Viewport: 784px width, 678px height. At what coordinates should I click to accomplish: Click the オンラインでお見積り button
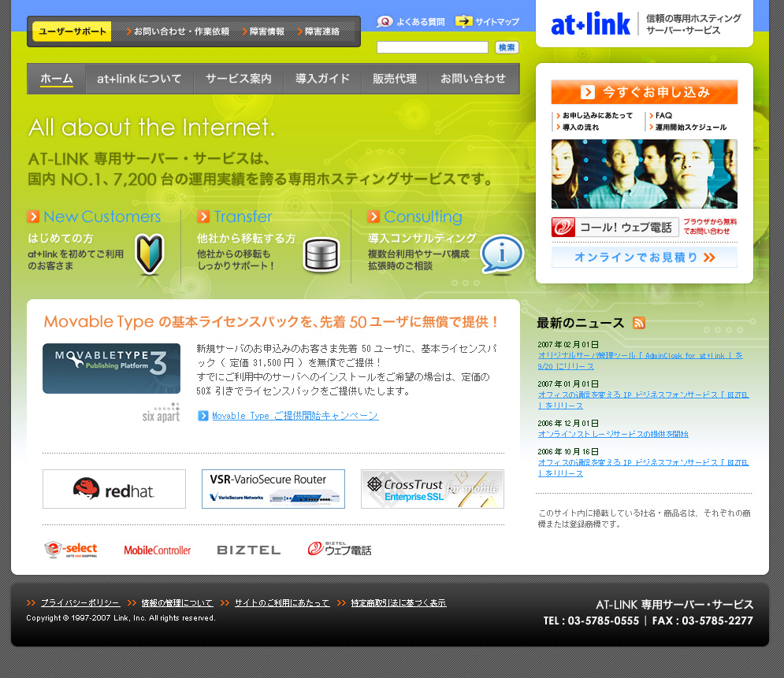[645, 257]
